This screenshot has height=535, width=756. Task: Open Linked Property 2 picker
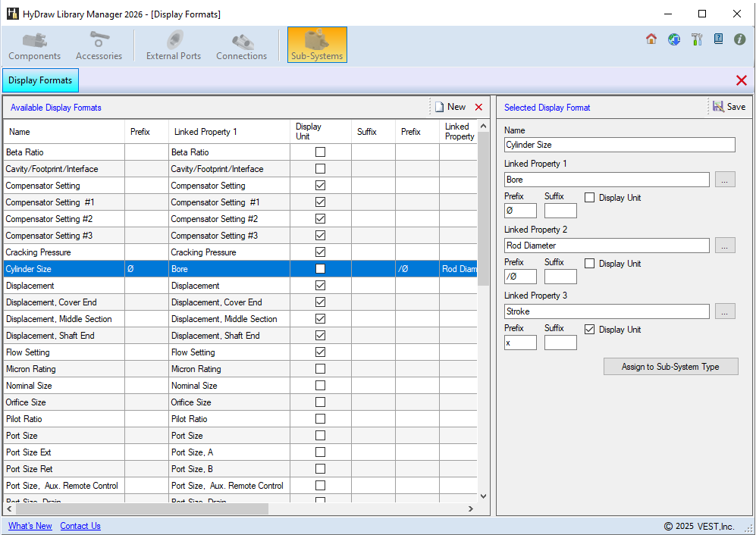tap(726, 245)
